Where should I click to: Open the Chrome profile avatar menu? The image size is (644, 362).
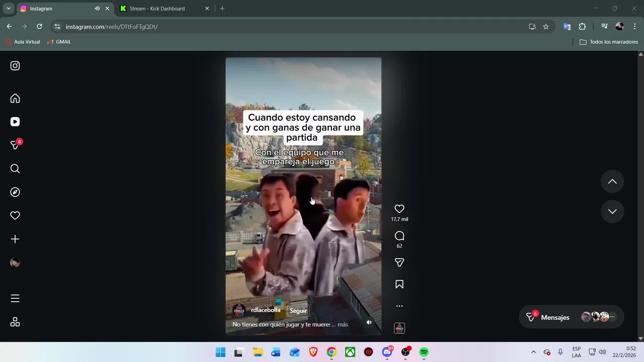pyautogui.click(x=620, y=27)
